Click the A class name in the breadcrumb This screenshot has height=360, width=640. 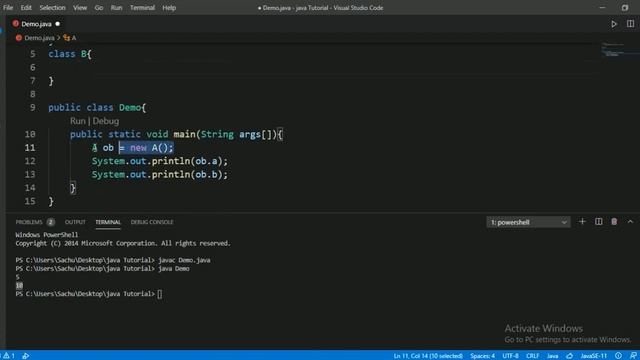pos(74,38)
